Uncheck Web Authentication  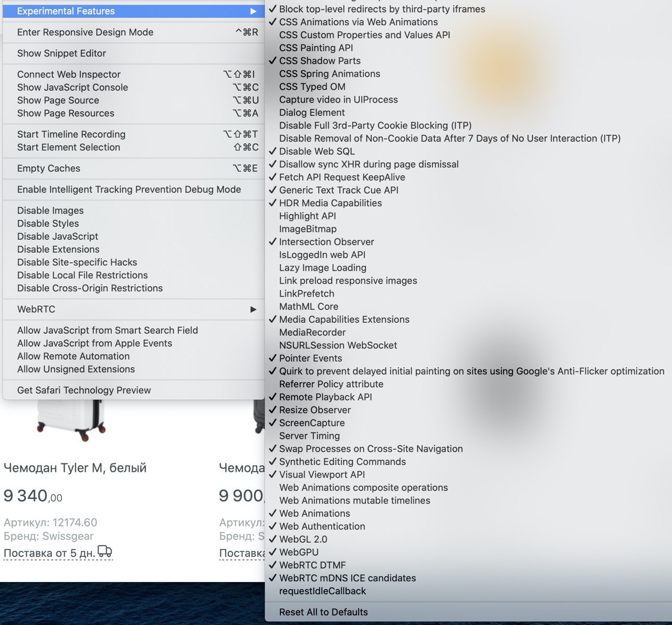[x=468, y=526]
